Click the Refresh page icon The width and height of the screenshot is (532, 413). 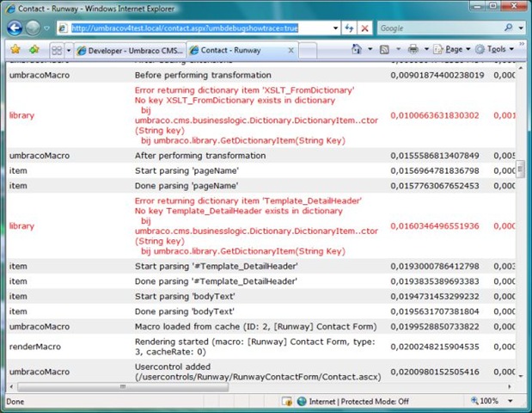coord(349,28)
